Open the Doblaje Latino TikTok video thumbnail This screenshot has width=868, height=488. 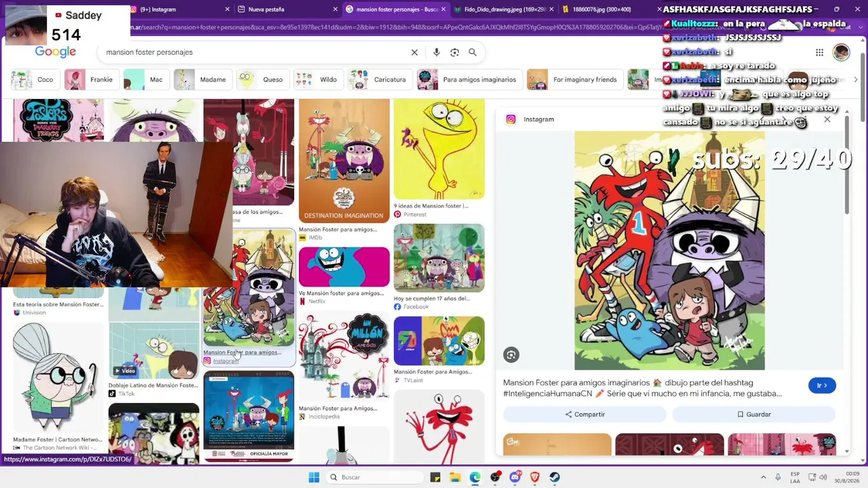click(x=154, y=351)
